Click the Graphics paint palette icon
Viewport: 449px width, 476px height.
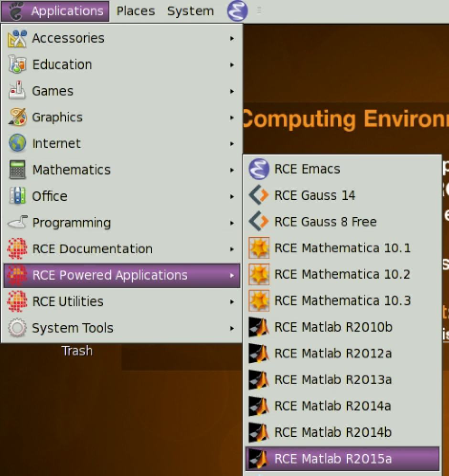pyautogui.click(x=17, y=117)
